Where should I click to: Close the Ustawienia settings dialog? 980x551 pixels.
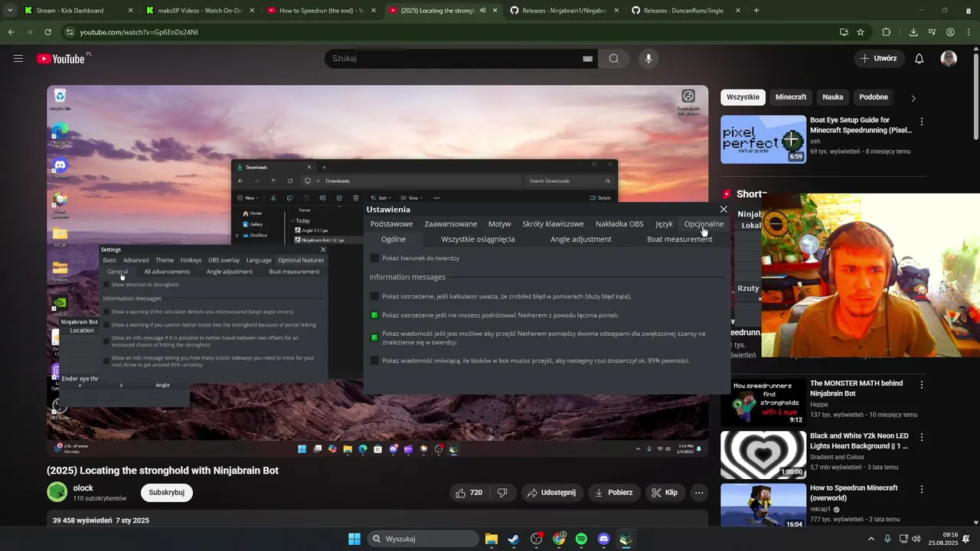[724, 209]
